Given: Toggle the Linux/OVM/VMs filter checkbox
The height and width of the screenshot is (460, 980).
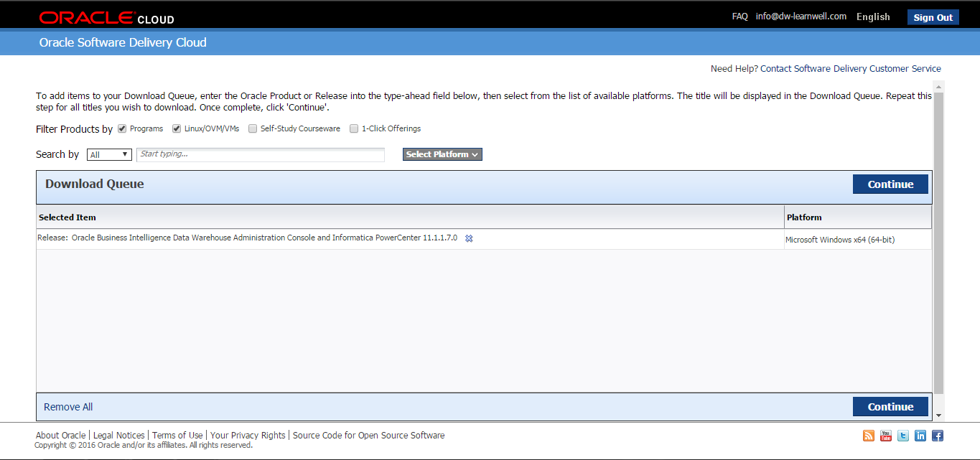Looking at the screenshot, I should pos(177,128).
